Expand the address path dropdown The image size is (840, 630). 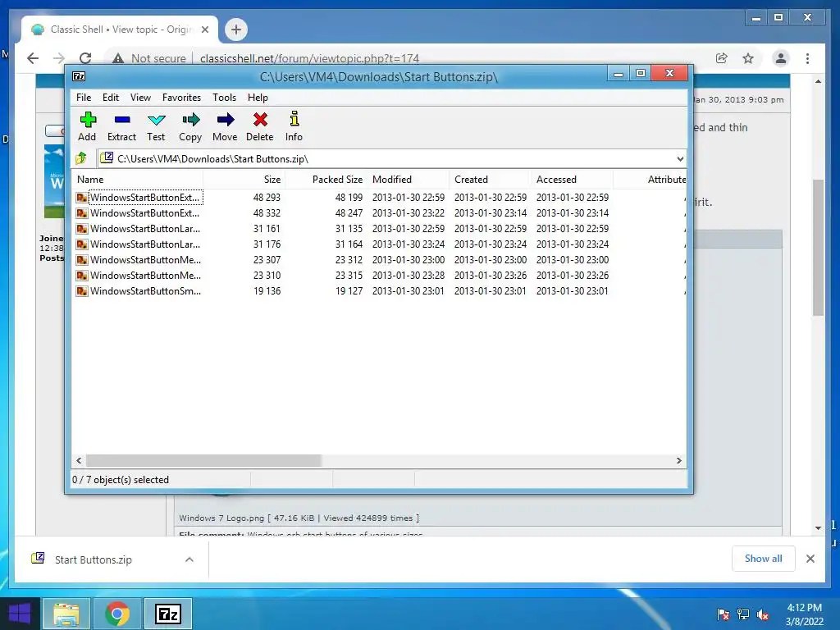coord(680,158)
